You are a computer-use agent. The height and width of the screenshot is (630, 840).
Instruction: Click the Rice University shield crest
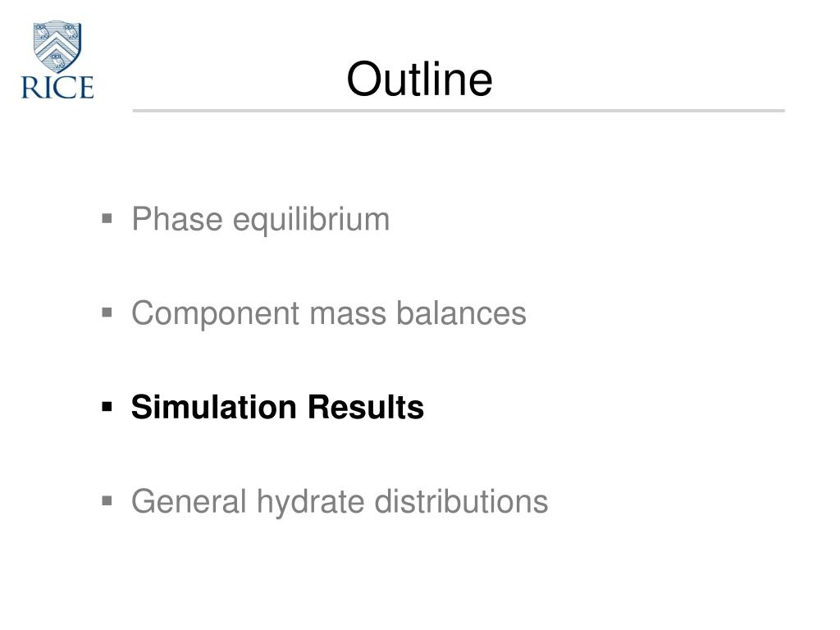57,47
